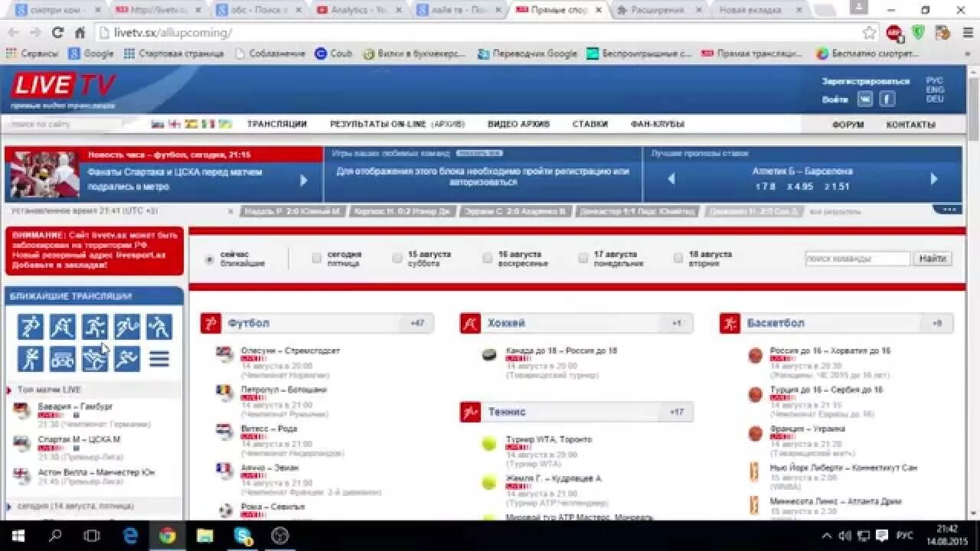
Task: Open the КОНТАКТЫ menu item
Action: click(x=911, y=125)
